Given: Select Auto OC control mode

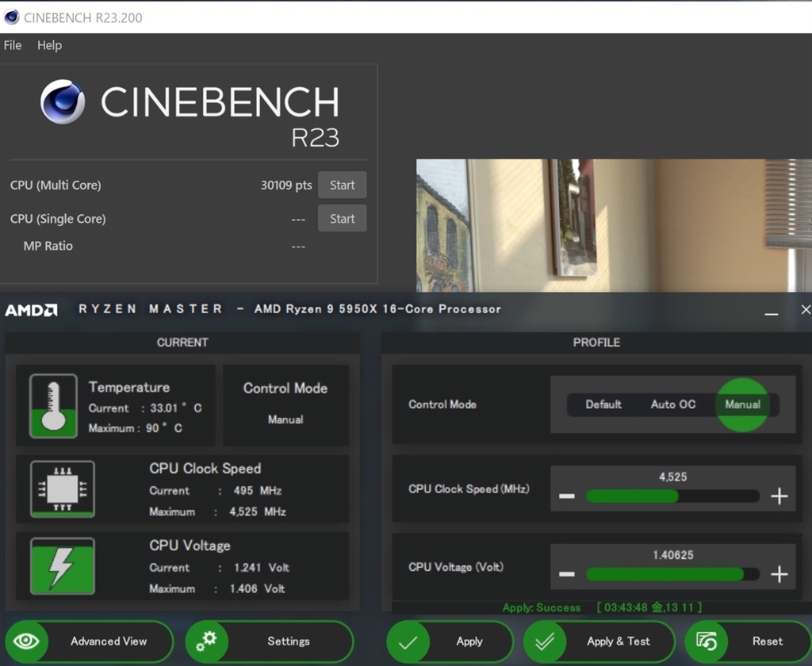Looking at the screenshot, I should tap(673, 404).
